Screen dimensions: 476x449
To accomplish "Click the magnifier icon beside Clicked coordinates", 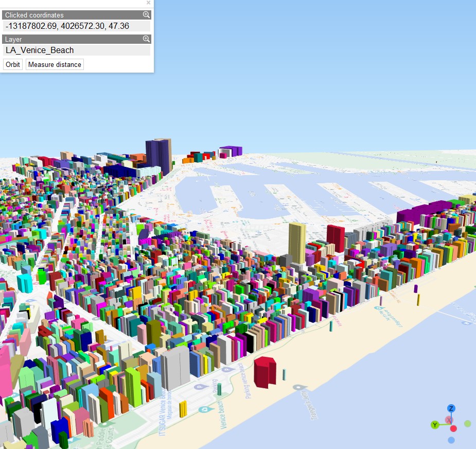I will 146,14.
